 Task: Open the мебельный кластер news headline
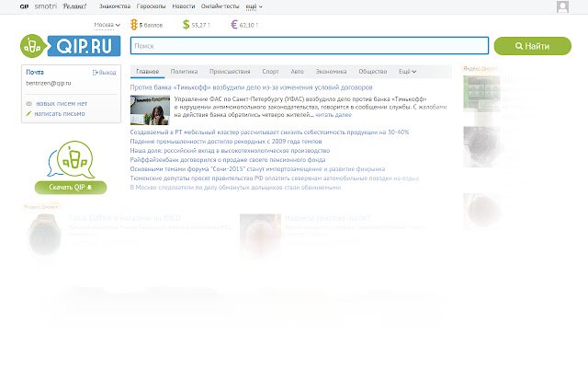(269, 132)
